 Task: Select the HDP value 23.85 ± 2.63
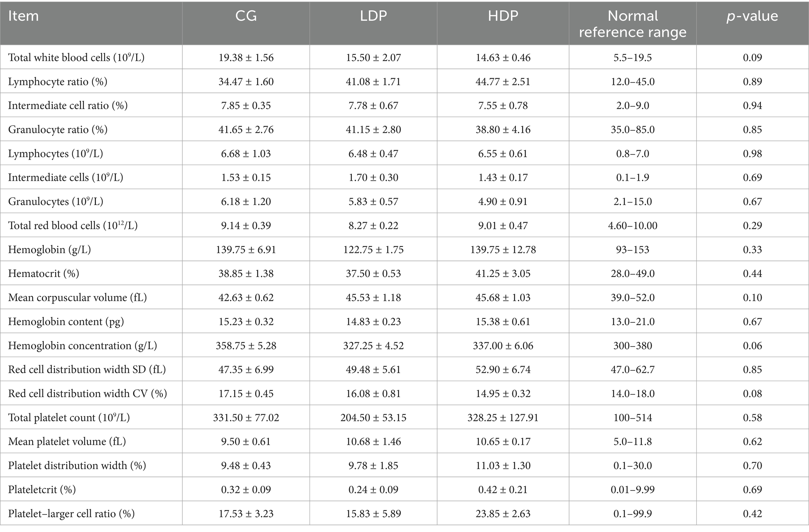(503, 514)
